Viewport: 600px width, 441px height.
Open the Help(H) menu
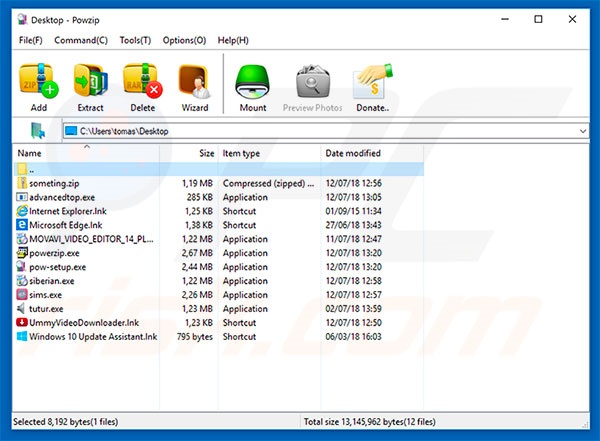point(233,40)
